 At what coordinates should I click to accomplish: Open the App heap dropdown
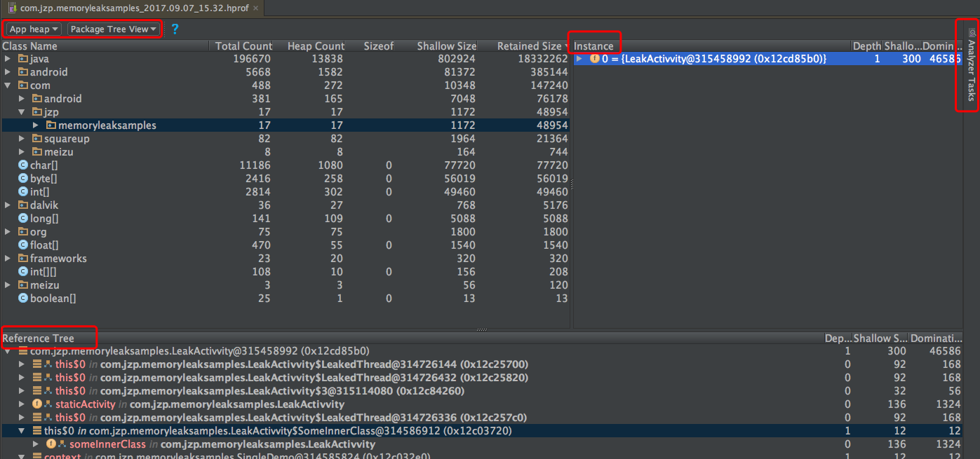point(34,29)
